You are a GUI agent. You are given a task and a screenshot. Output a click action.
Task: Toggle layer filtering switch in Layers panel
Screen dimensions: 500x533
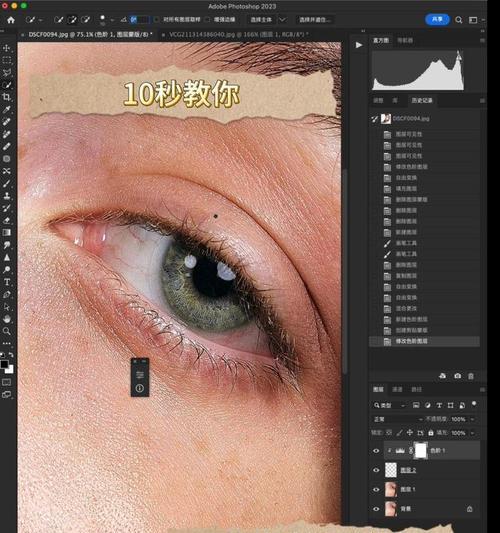(474, 404)
